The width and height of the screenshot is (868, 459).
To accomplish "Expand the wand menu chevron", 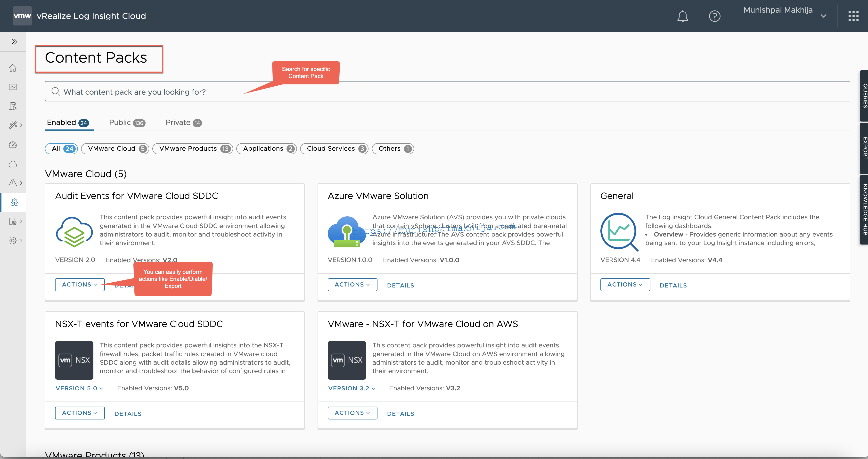I will 21,125.
